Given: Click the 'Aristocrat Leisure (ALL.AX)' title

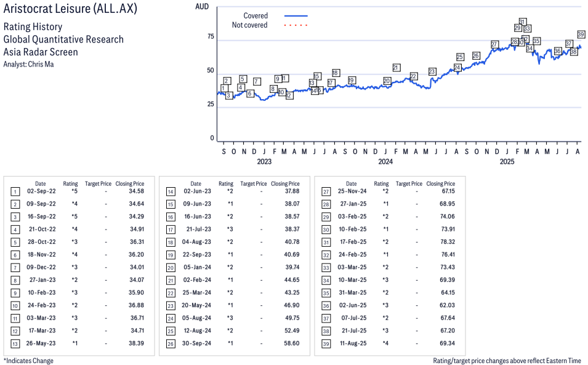Looking at the screenshot, I should (x=70, y=9).
